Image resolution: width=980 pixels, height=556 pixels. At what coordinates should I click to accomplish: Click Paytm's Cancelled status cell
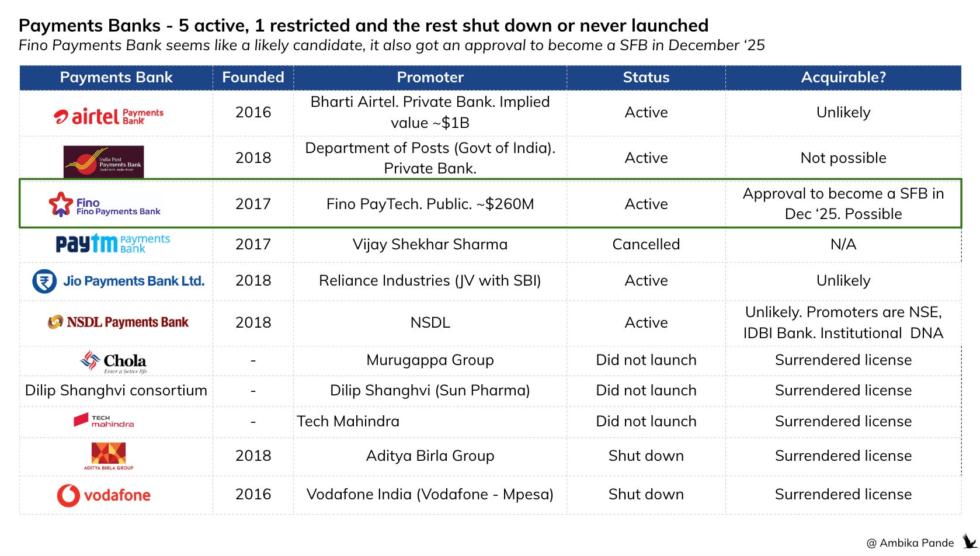pyautogui.click(x=646, y=244)
